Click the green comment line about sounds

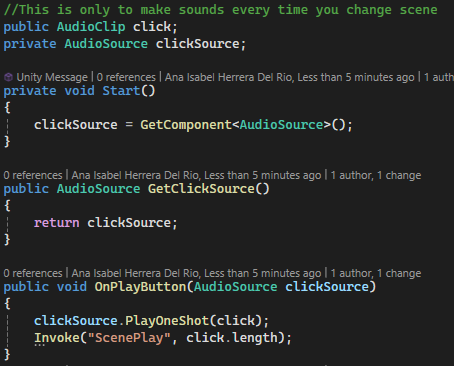[220, 10]
